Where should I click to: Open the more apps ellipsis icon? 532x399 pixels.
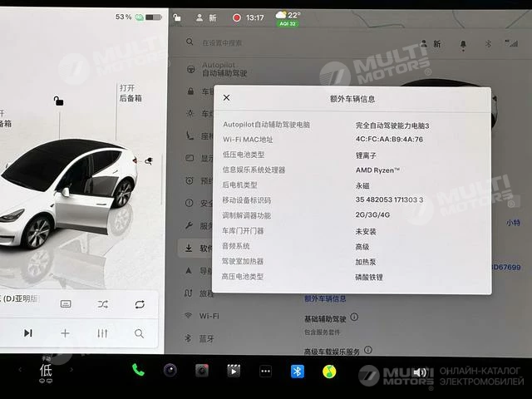coord(265,372)
